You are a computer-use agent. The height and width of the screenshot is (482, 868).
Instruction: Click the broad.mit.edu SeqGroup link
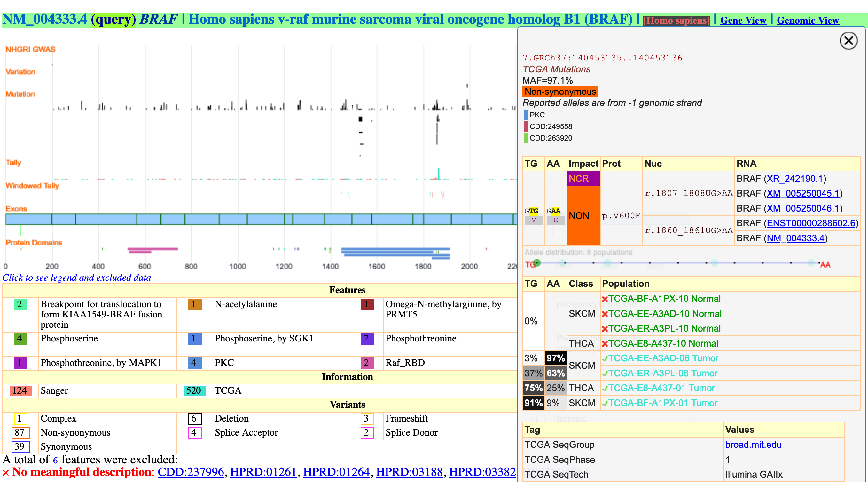753,445
